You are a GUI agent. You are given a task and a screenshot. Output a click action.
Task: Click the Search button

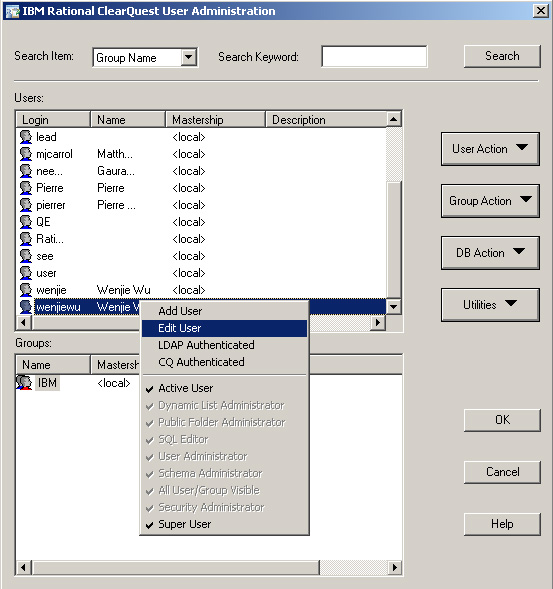click(x=502, y=56)
